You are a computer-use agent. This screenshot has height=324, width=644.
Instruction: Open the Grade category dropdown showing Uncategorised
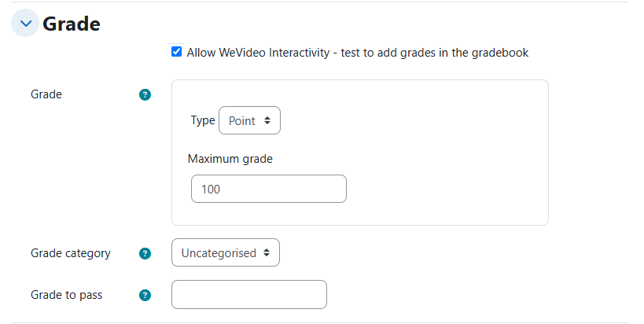pos(226,252)
